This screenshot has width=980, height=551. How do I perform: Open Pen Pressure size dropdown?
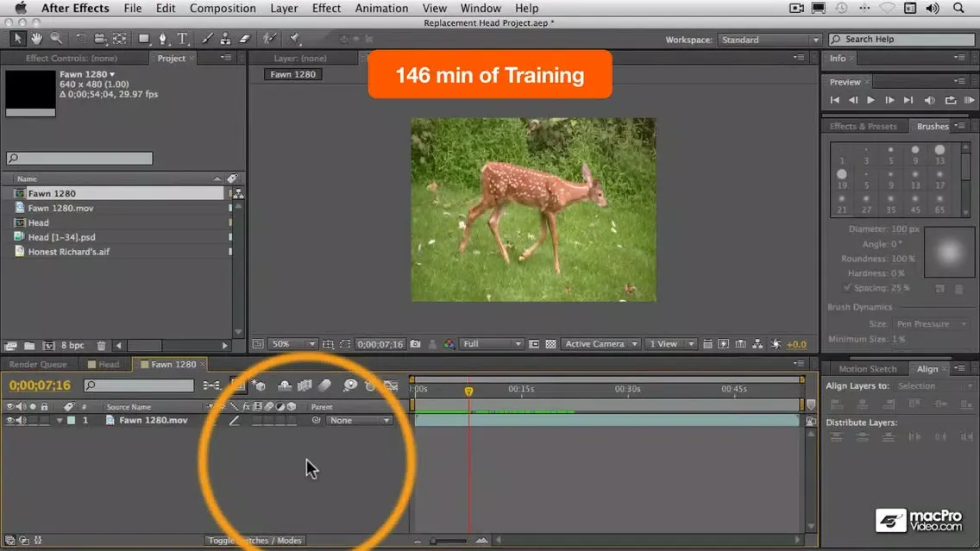point(931,323)
